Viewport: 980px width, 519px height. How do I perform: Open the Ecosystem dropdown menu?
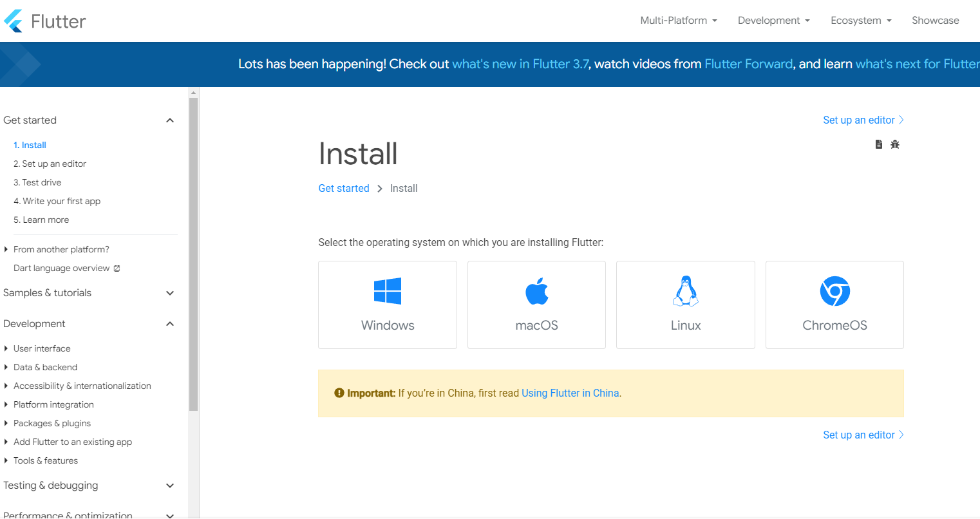[862, 21]
